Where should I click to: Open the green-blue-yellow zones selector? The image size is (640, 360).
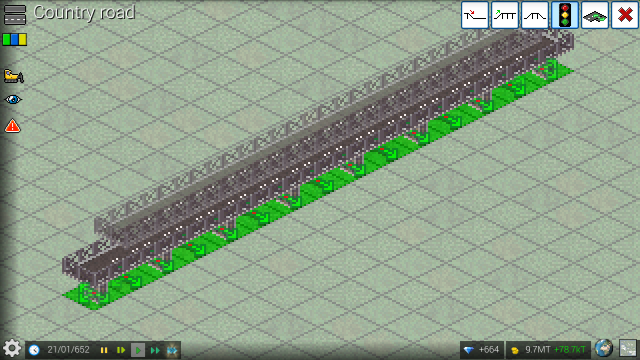click(15, 40)
